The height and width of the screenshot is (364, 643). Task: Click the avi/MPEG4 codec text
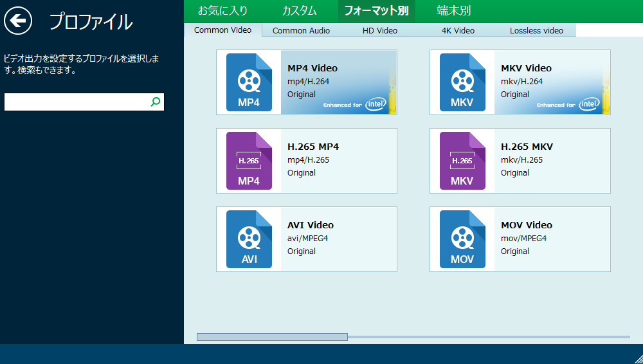click(307, 238)
